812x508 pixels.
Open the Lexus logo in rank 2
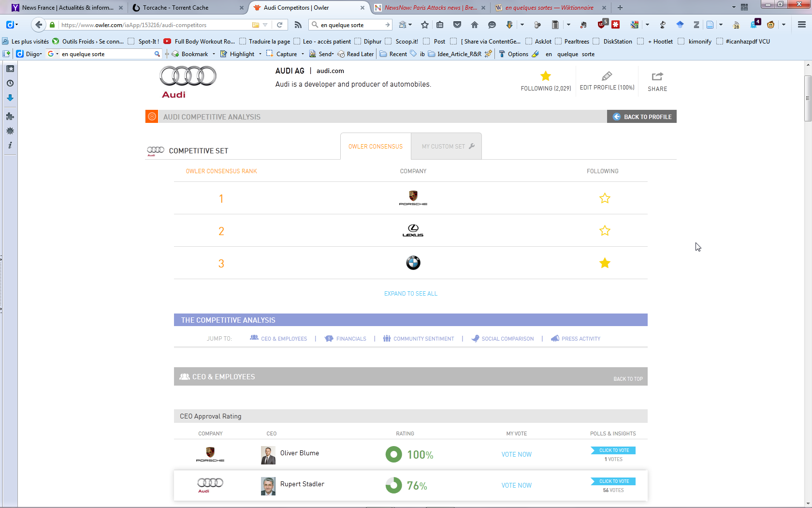pyautogui.click(x=413, y=230)
